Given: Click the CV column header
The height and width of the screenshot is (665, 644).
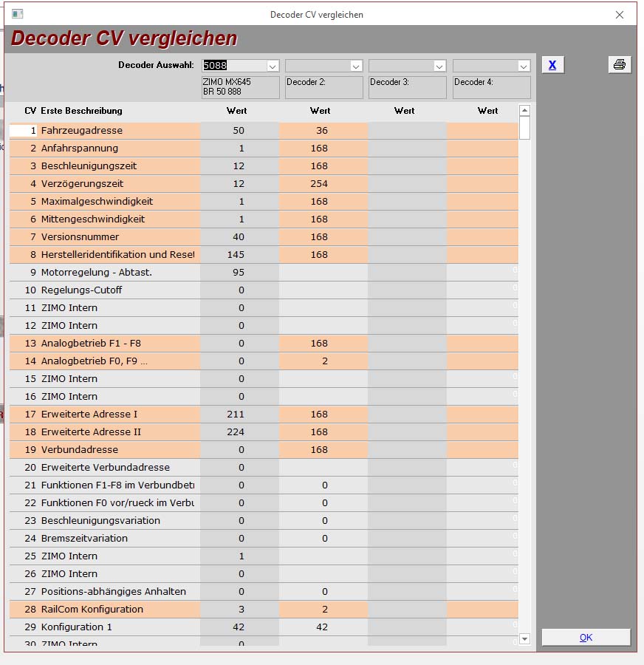Looking at the screenshot, I should click(x=30, y=111).
